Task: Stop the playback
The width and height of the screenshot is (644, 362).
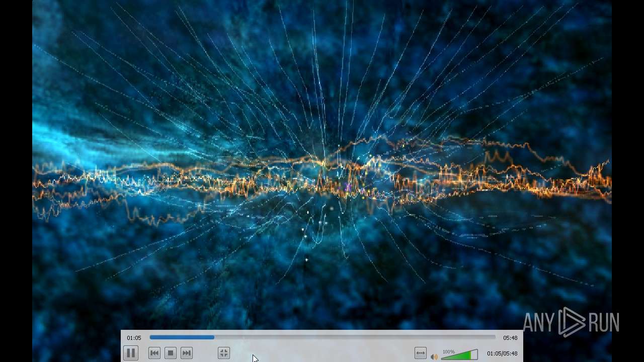Action: click(171, 353)
